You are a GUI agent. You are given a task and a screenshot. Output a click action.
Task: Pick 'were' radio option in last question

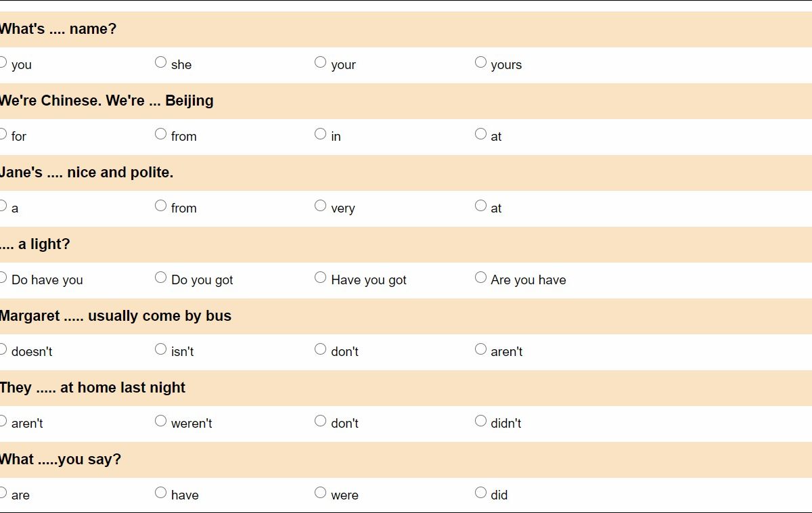click(320, 493)
